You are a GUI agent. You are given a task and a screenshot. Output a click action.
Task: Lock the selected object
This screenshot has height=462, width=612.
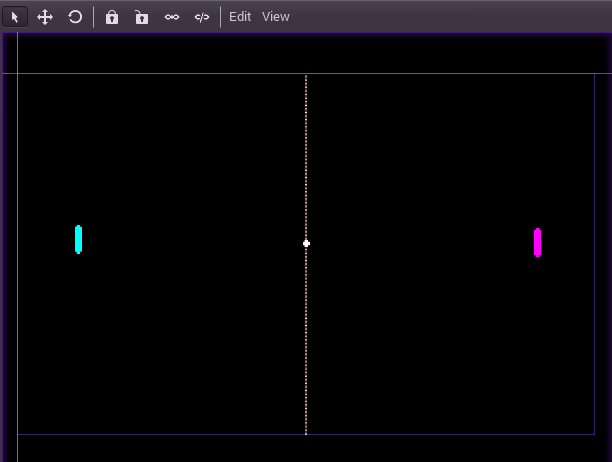(112, 17)
